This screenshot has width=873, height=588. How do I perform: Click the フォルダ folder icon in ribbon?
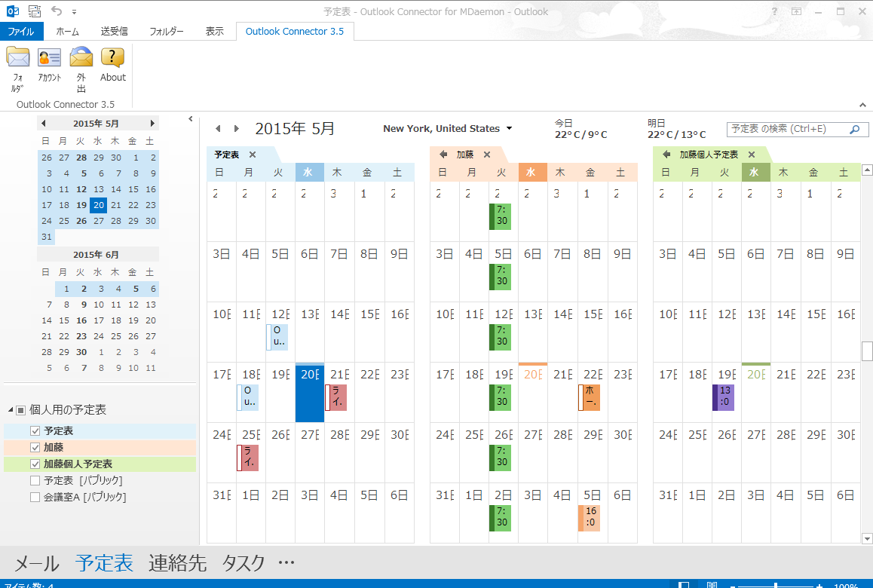coord(17,59)
